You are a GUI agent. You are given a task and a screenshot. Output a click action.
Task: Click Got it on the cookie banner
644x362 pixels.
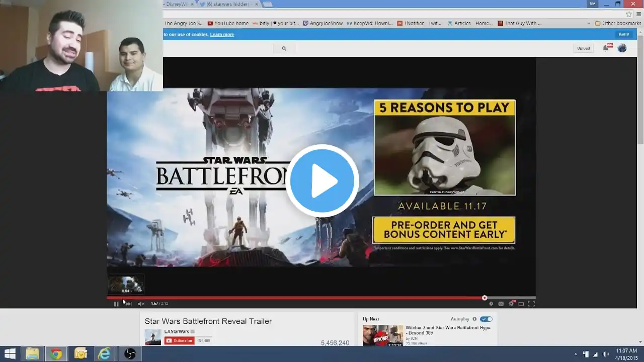pos(623,34)
